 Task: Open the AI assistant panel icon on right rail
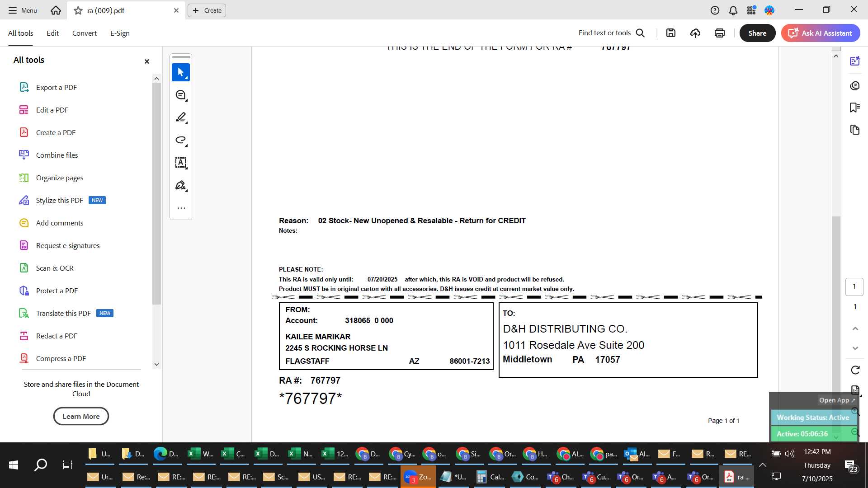click(855, 61)
